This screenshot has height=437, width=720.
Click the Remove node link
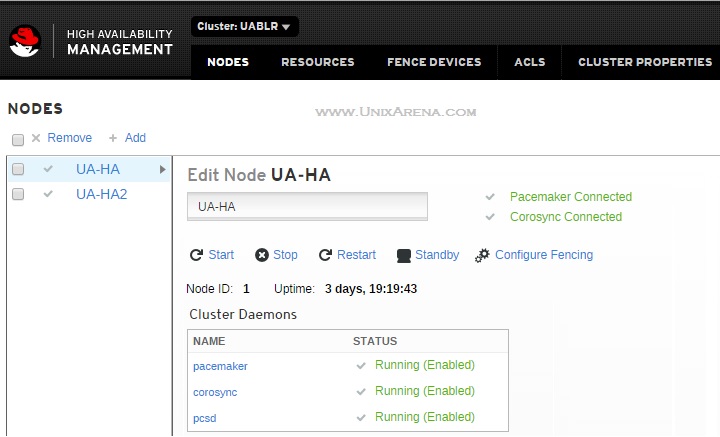[x=70, y=138]
